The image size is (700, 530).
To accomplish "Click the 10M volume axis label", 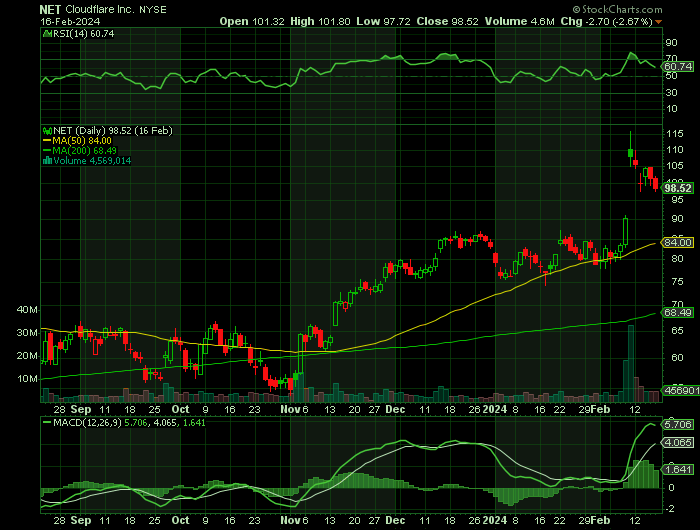I will click(x=27, y=379).
